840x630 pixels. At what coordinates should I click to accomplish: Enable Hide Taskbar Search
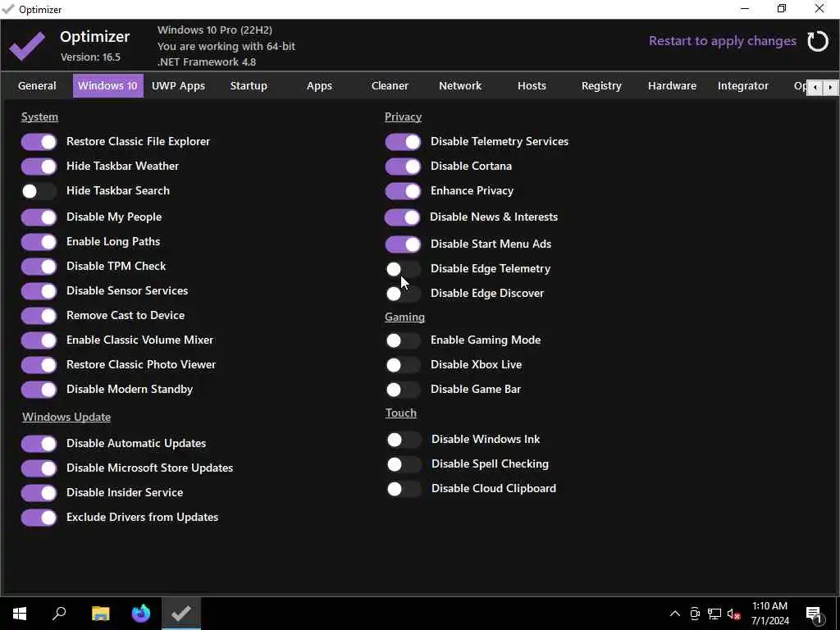pos(39,191)
